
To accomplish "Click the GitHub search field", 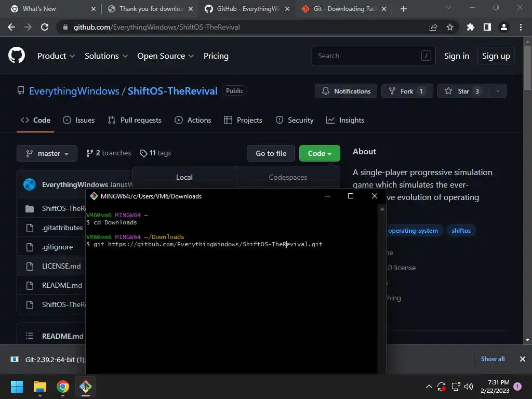I will [373, 56].
